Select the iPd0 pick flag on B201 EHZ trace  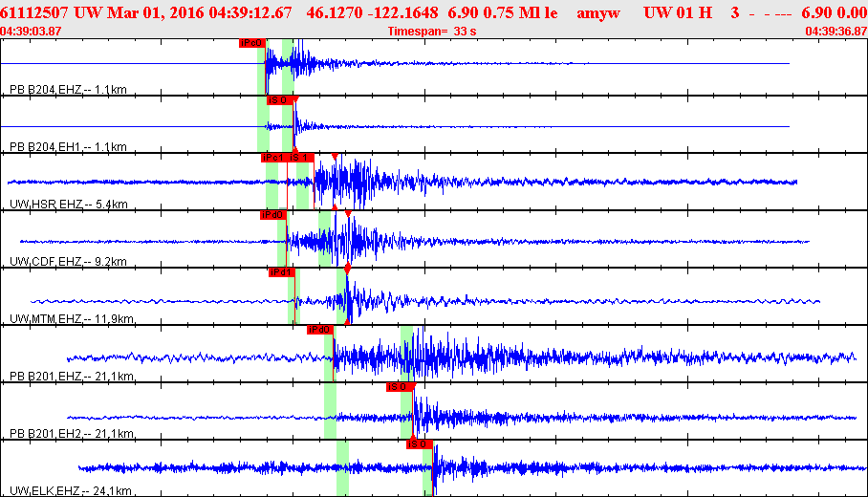320,330
